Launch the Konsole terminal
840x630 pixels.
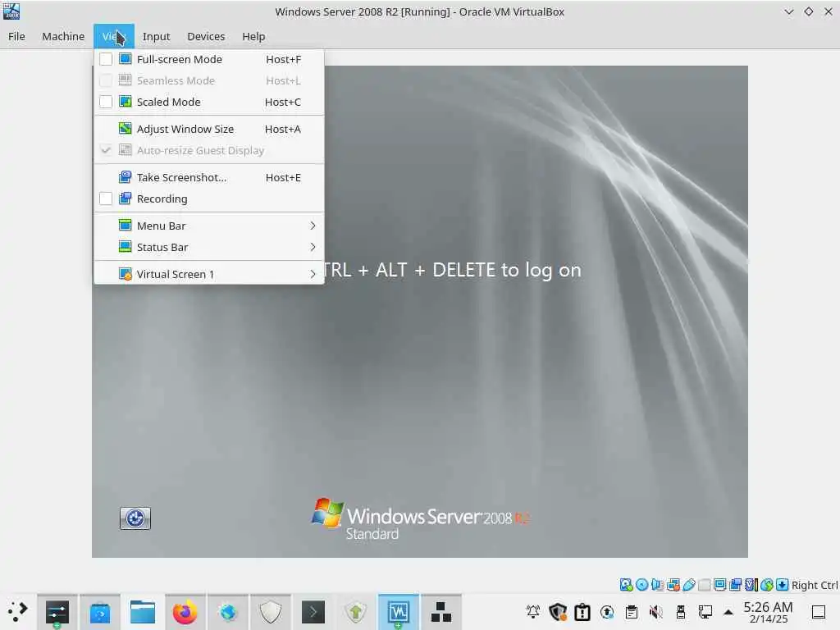313,612
